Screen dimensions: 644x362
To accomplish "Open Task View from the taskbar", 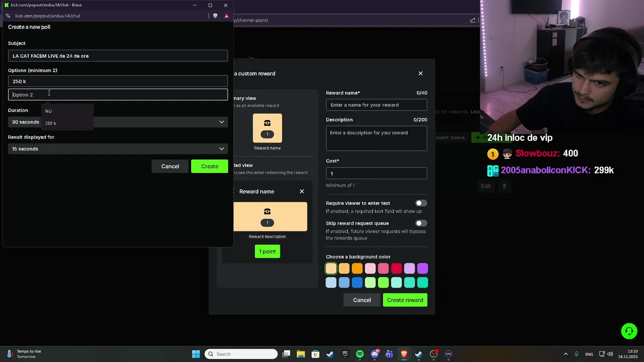I will click(286, 354).
